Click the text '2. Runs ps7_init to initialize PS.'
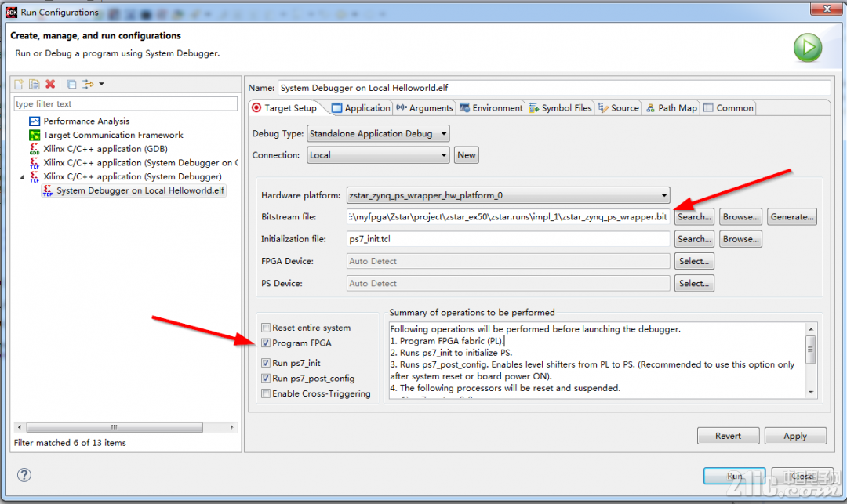Screen dimensions: 847x504 click(x=451, y=353)
